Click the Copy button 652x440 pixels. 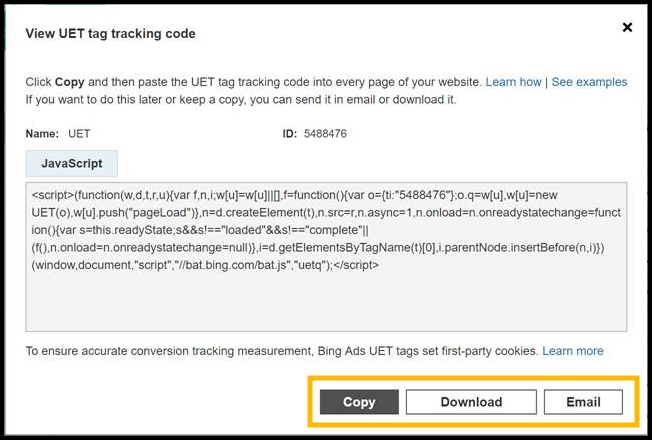(359, 402)
